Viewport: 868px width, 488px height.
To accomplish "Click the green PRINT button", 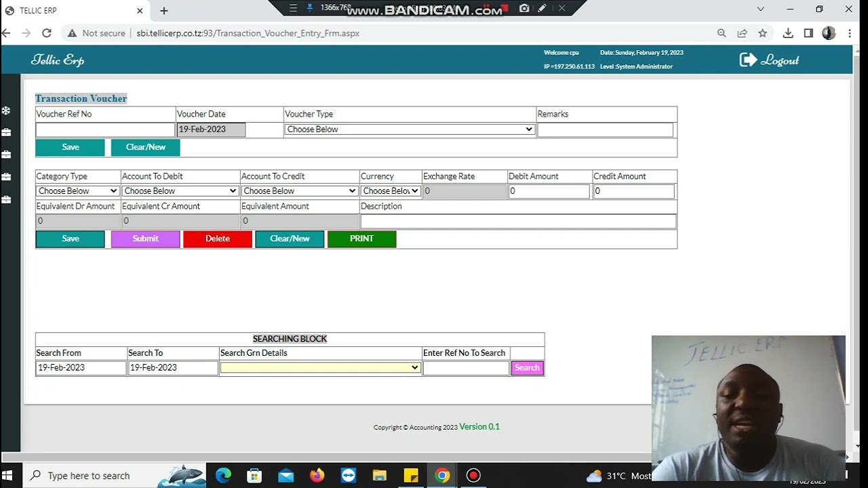I will click(361, 239).
